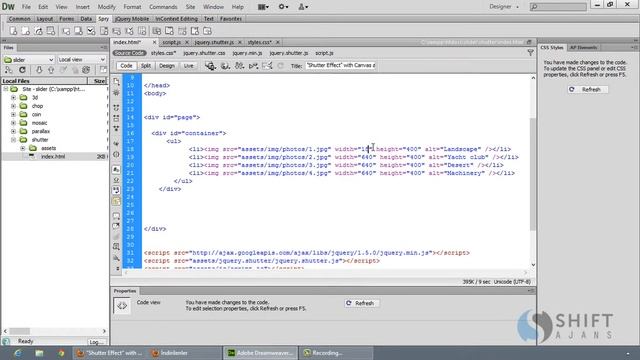Toggle Live view
Image resolution: width=640 pixels, height=360 pixels.
(x=188, y=66)
